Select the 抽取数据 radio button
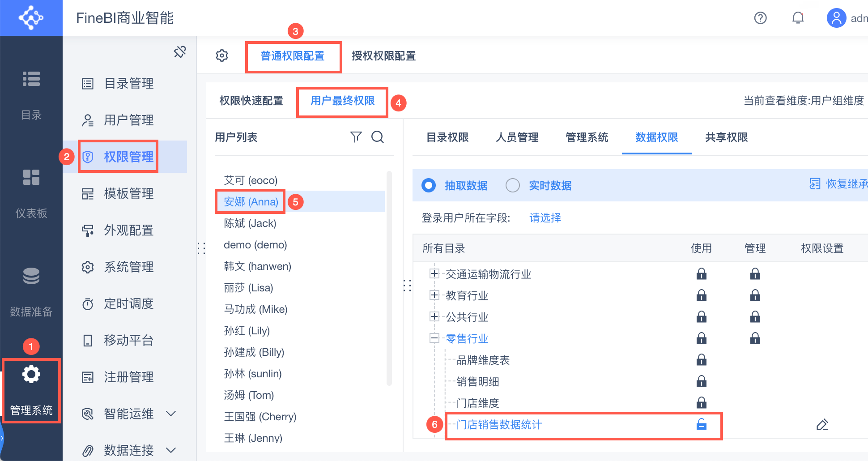 (x=429, y=185)
